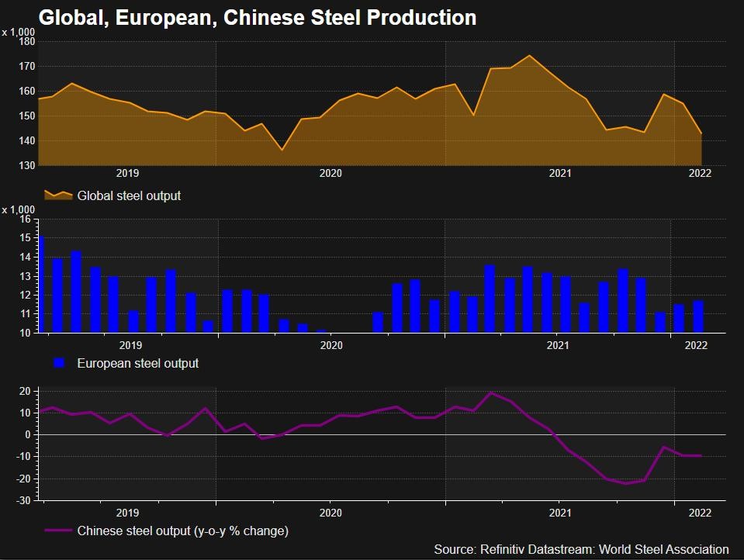Select the 2020 label under the European bar chart

(331, 345)
